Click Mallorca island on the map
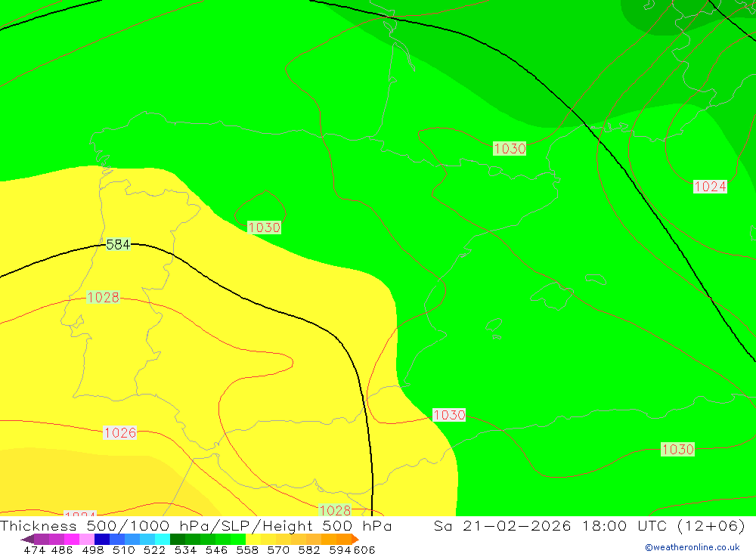 [x=553, y=295]
